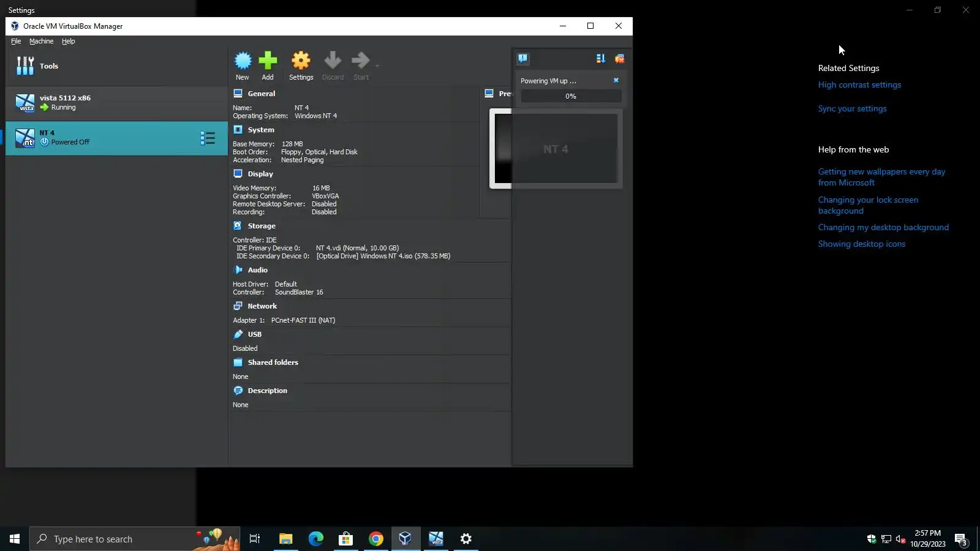Image resolution: width=980 pixels, height=551 pixels.
Task: Switch to VirtualBox Manager taskbar icon
Action: point(405,539)
